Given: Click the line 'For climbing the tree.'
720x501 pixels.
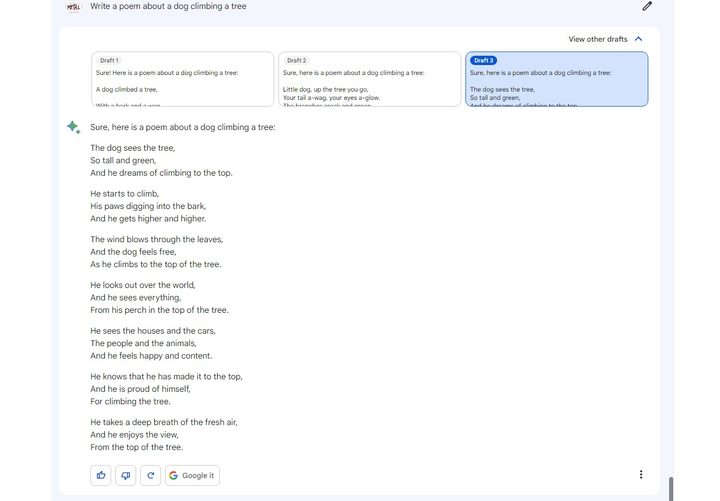Looking at the screenshot, I should (130, 401).
